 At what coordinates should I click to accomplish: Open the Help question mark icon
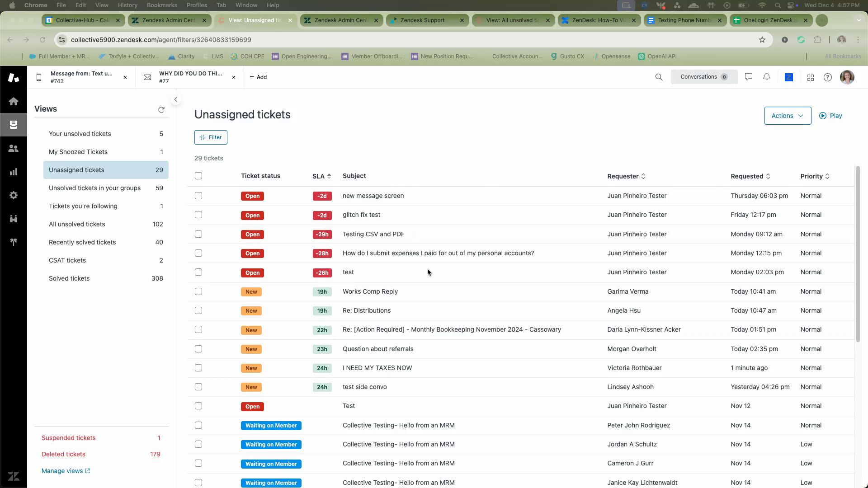pyautogui.click(x=828, y=77)
